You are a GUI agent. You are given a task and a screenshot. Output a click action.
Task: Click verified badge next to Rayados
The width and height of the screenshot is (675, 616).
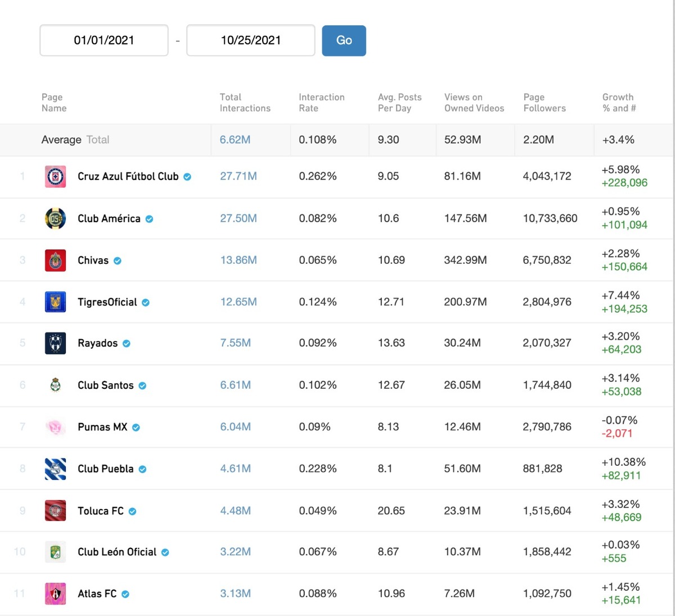point(127,344)
